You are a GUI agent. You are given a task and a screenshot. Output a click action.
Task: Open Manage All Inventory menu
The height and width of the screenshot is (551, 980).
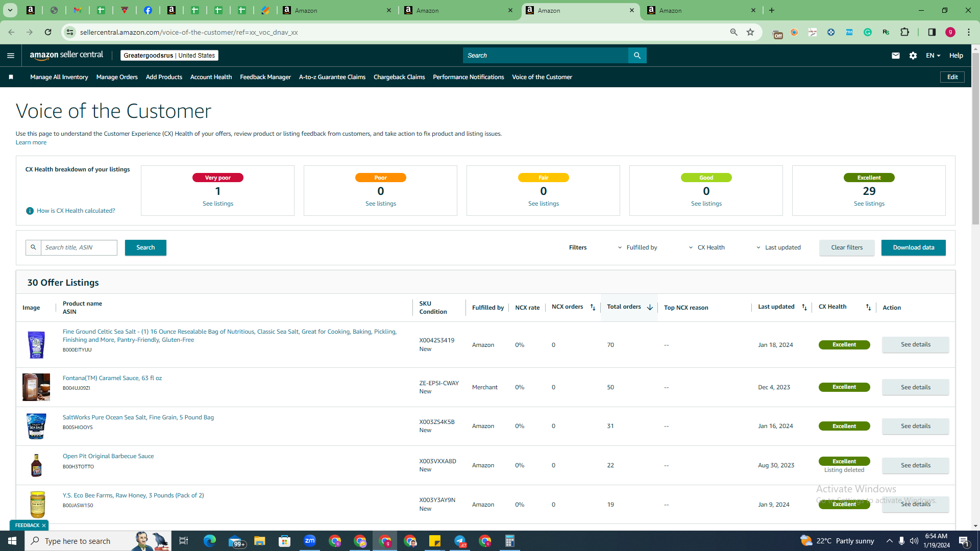click(59, 77)
